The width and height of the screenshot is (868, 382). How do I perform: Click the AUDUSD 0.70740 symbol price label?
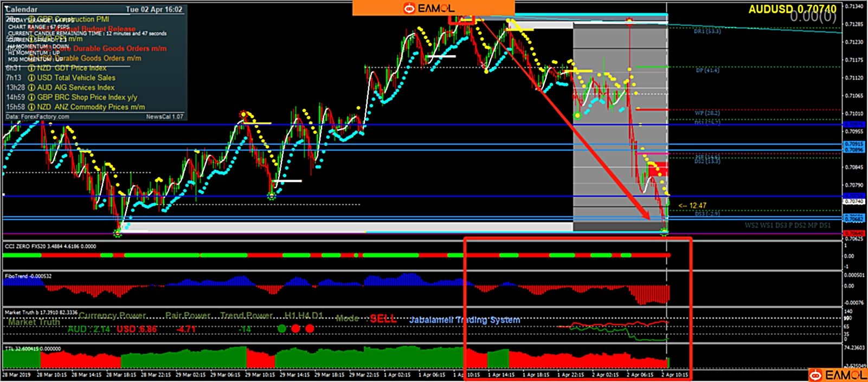[792, 9]
